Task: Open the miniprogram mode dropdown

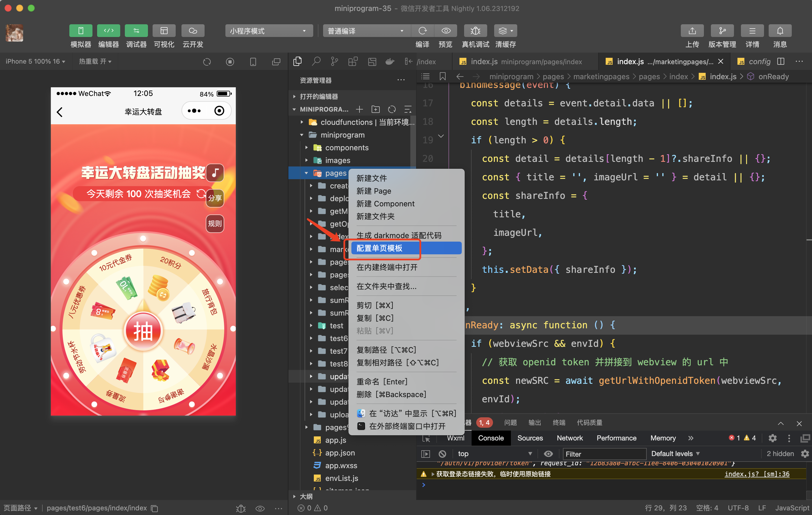Action: 268,31
